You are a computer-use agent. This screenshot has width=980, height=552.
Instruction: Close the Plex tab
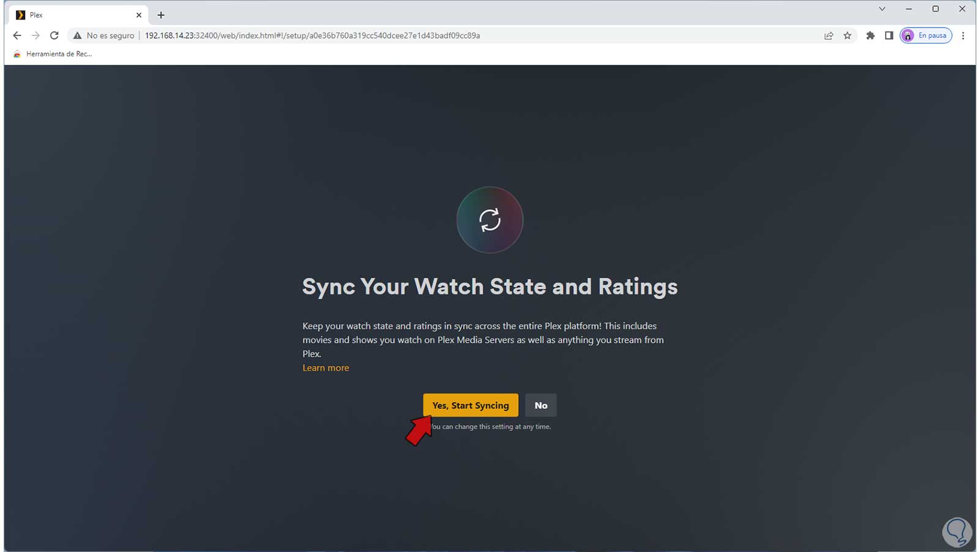pyautogui.click(x=139, y=15)
